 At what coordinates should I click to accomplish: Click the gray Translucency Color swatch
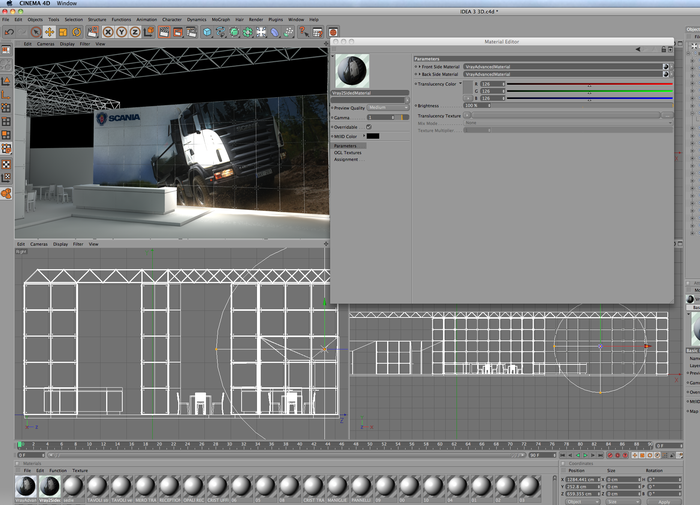[x=468, y=87]
